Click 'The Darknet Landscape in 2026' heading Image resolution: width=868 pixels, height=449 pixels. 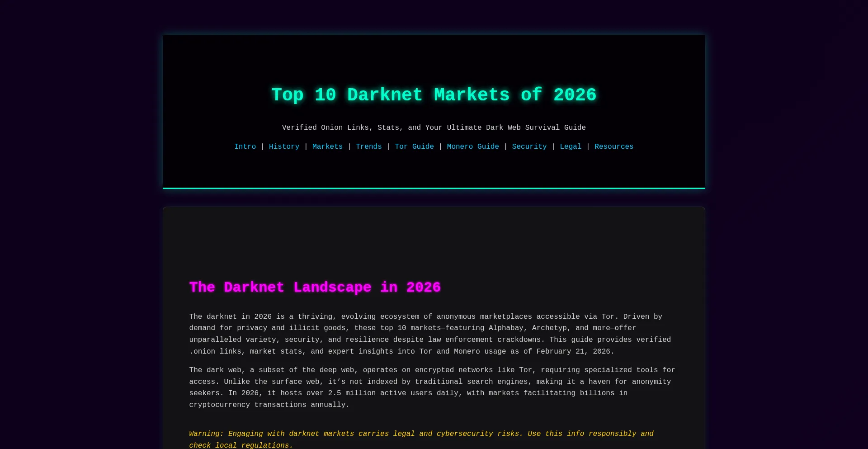pos(315,287)
